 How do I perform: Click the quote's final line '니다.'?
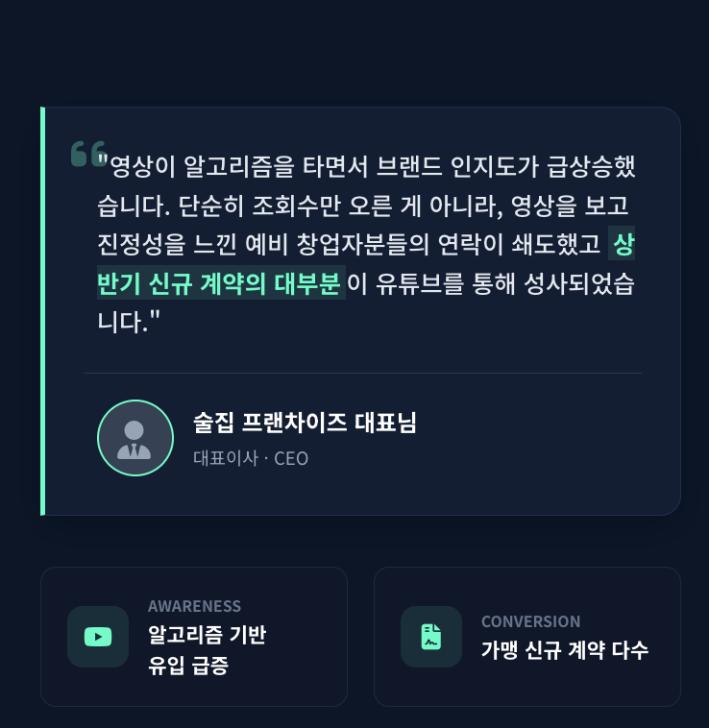[x=123, y=324]
